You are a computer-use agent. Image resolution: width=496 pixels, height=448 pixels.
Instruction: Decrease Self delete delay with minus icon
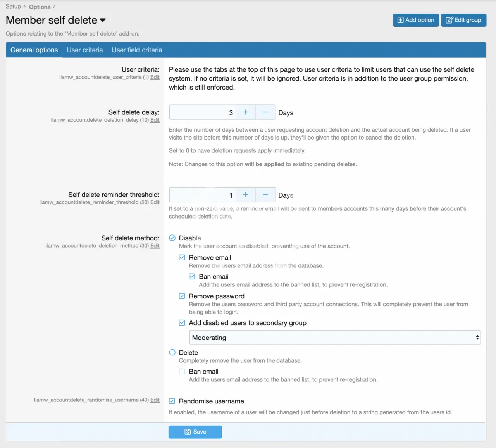[265, 112]
